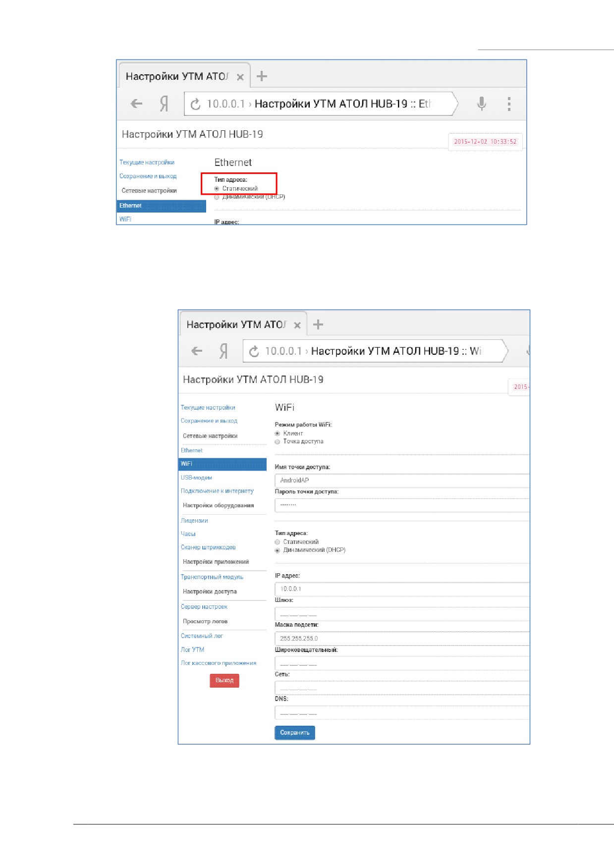Activate voice search microphone icon
Viewport: 614px width, 868px height.
[481, 104]
